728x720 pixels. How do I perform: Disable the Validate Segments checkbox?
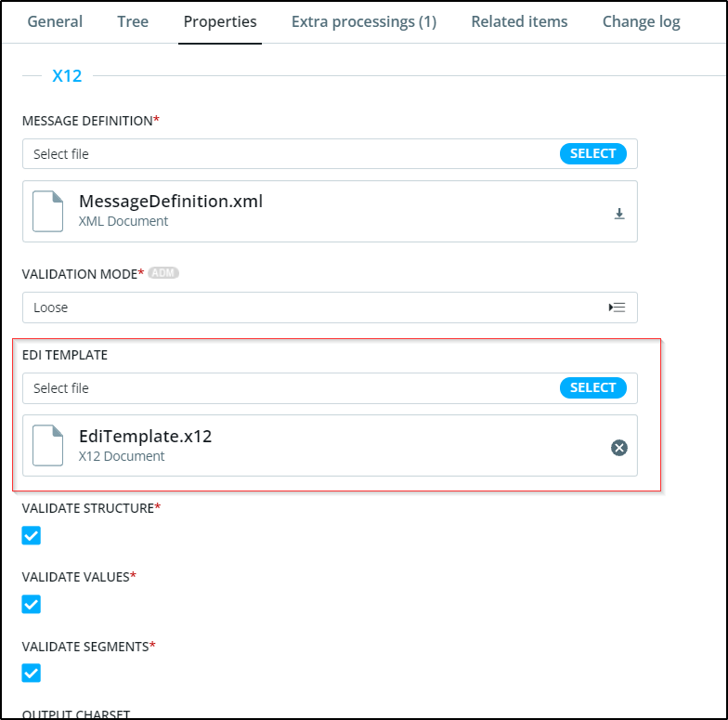click(x=32, y=673)
